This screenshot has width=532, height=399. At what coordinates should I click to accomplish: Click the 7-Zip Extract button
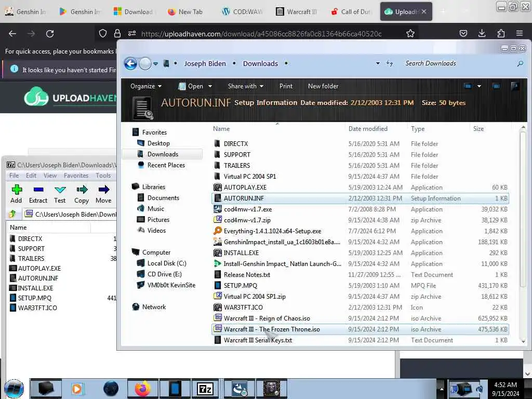pos(38,194)
